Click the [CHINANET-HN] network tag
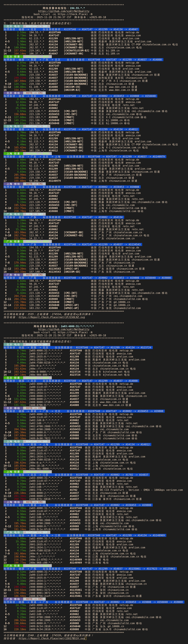 tap(73, 53)
